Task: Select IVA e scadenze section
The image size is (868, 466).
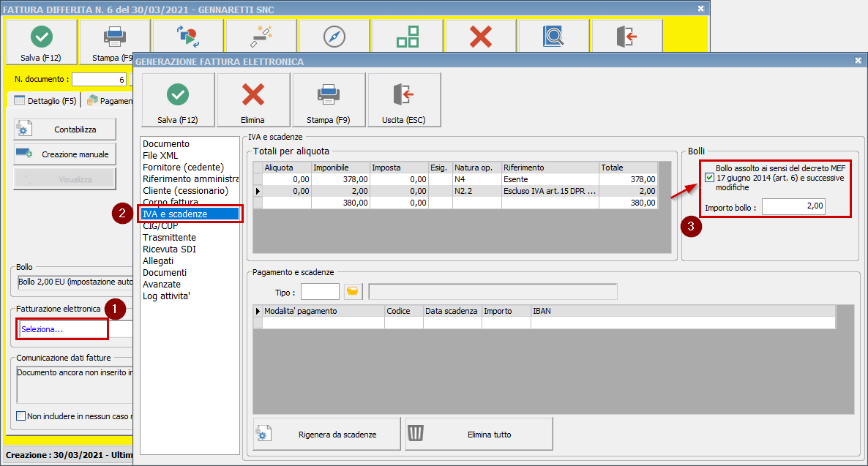Action: [190, 214]
